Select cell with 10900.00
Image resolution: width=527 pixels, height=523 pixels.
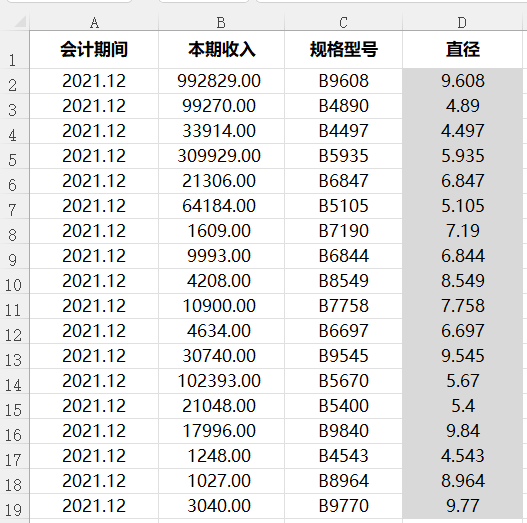(x=221, y=306)
